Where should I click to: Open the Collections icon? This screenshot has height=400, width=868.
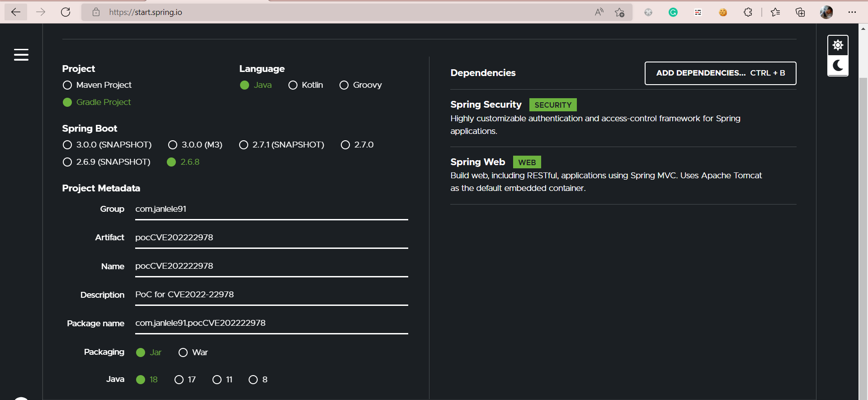click(x=800, y=12)
